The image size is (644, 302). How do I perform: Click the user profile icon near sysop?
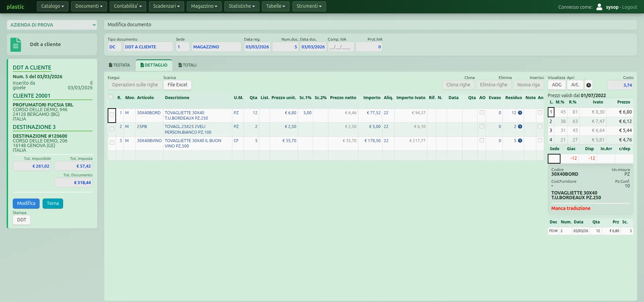coord(599,7)
